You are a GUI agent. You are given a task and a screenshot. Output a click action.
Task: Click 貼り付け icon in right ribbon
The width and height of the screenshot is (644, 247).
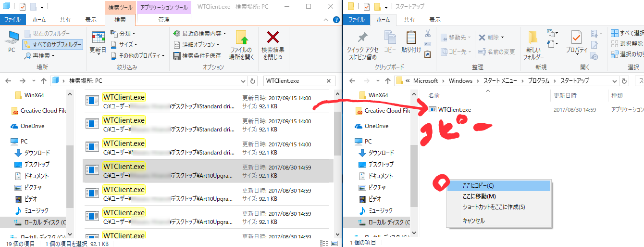tap(410, 42)
